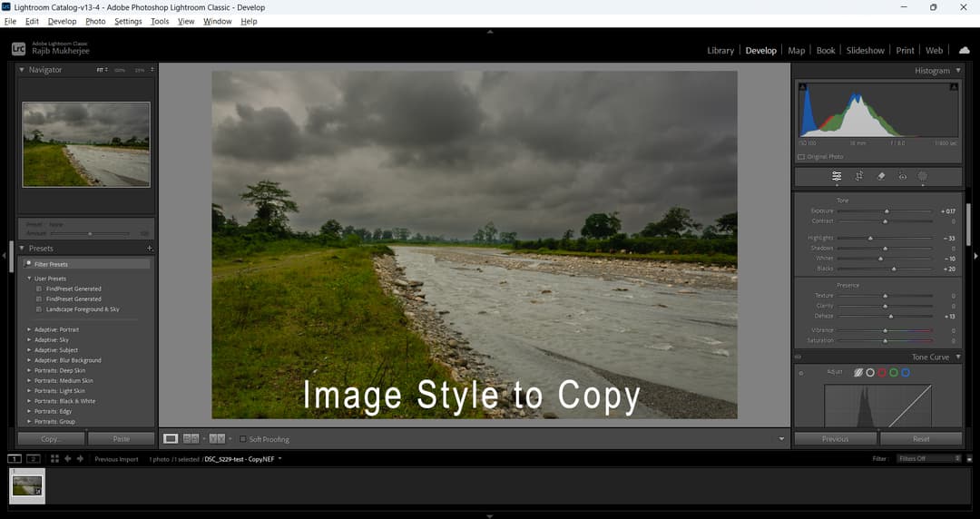
Task: Switch to reference view mode
Action: tap(191, 439)
